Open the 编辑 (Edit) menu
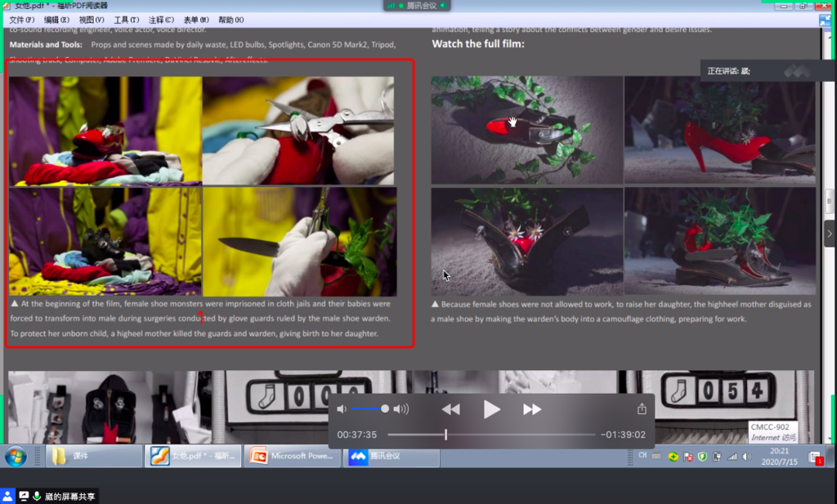The height and width of the screenshot is (504, 837). pyautogui.click(x=56, y=20)
